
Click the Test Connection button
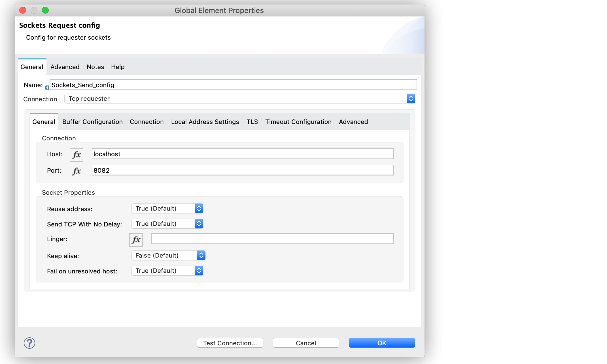click(x=230, y=343)
